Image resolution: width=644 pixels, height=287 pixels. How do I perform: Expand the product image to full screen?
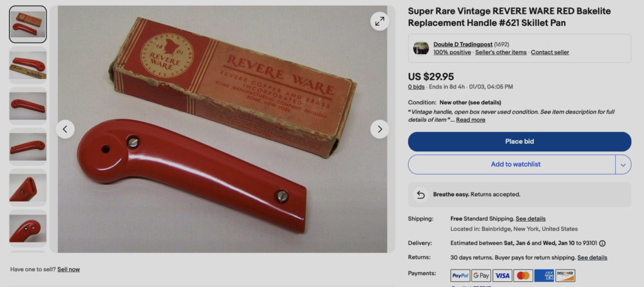point(379,21)
